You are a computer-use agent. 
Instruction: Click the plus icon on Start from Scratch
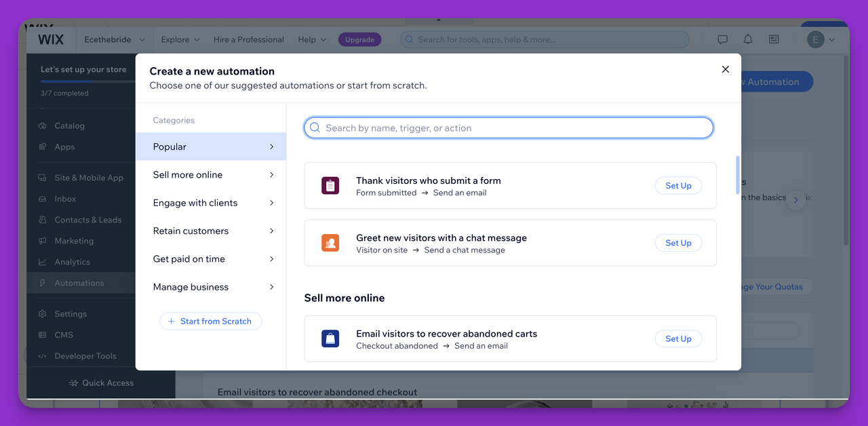click(x=172, y=322)
